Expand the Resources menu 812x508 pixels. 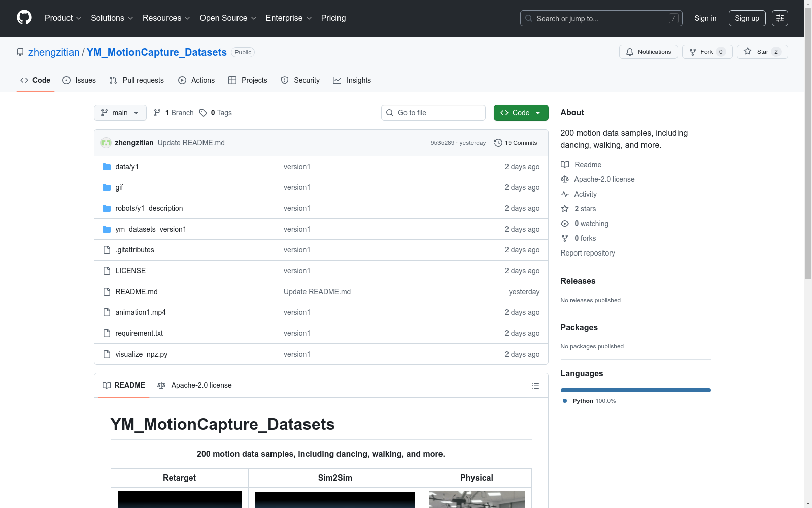pyautogui.click(x=166, y=18)
